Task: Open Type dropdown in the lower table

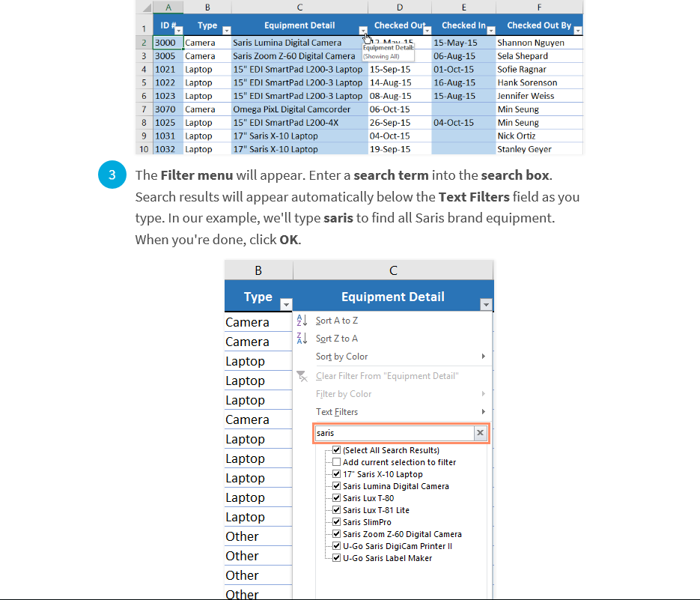Action: coord(286,305)
